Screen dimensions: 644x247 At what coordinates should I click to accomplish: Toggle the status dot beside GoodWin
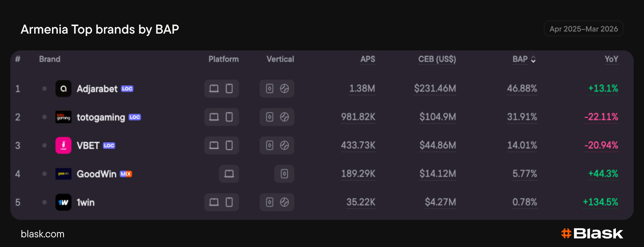pyautogui.click(x=45, y=174)
